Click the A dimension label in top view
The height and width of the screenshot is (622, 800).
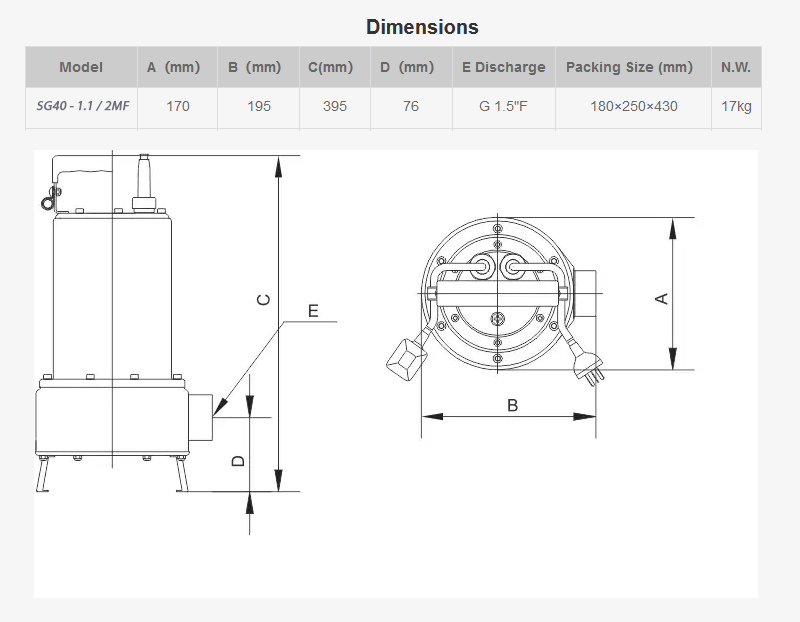click(661, 298)
